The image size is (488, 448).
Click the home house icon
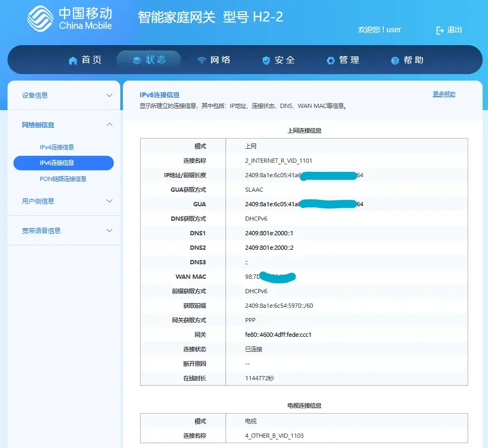[x=73, y=61]
